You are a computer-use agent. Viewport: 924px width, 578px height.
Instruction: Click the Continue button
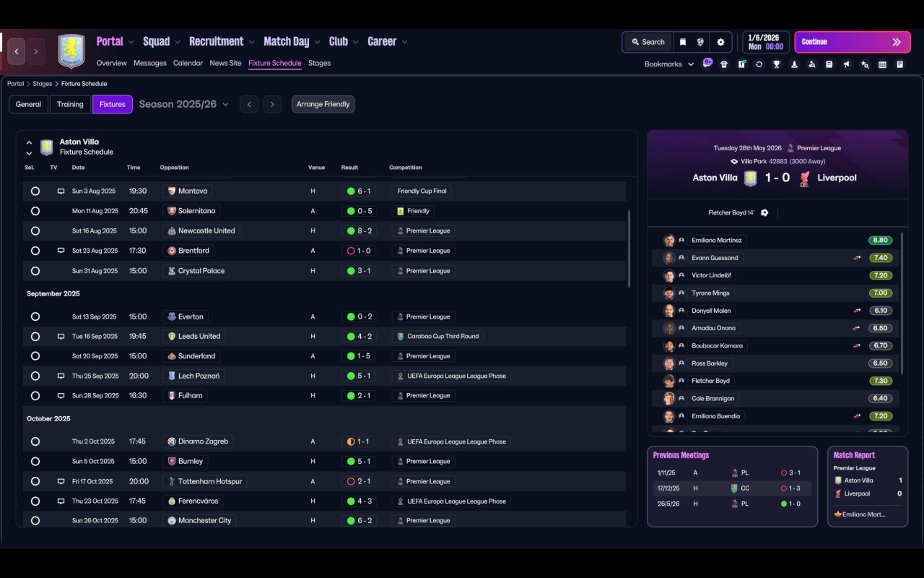click(x=853, y=42)
